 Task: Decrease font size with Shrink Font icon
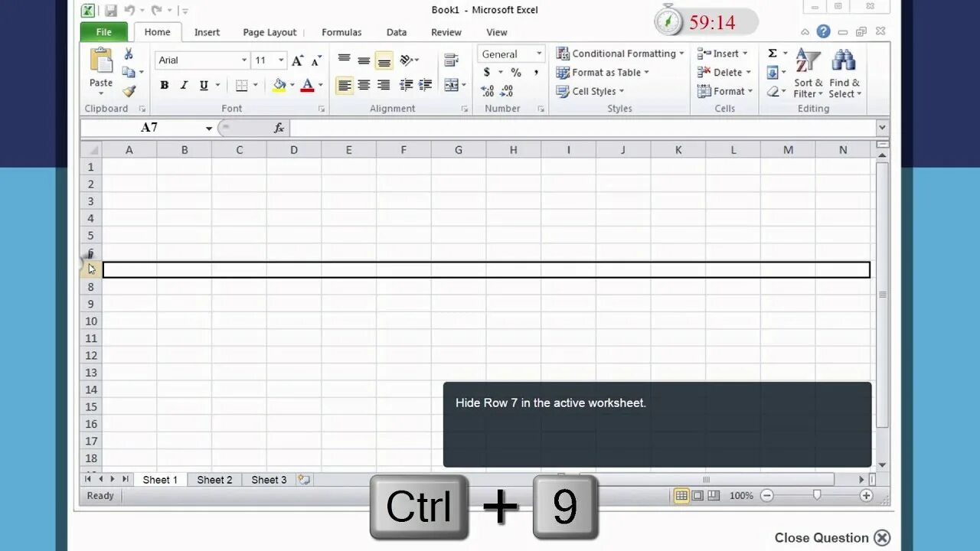(x=315, y=60)
